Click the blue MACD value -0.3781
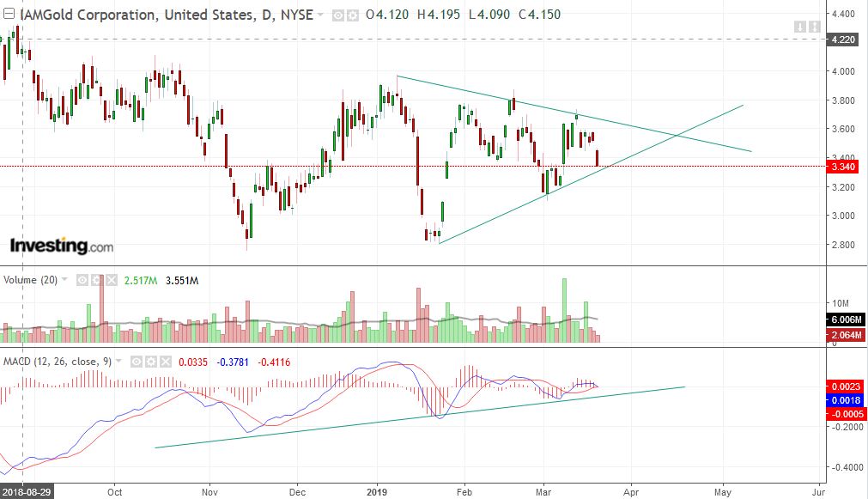Screen dimensions: 868x499 pyautogui.click(x=233, y=362)
